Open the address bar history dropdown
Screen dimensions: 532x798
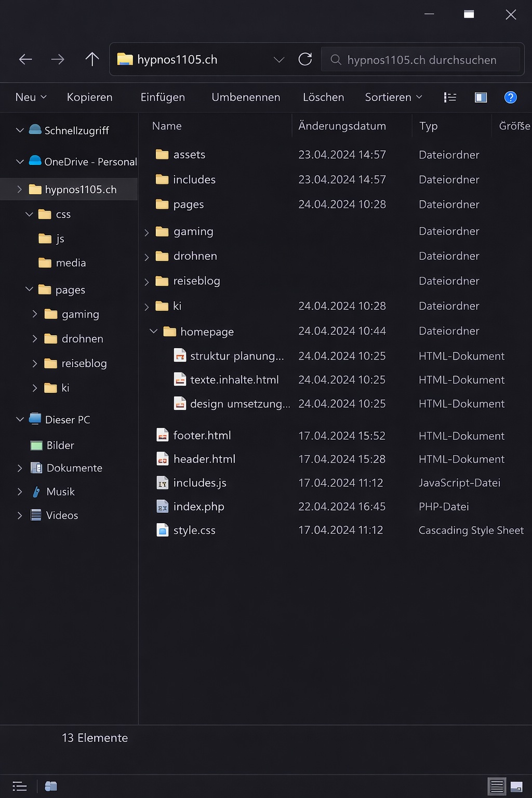click(x=279, y=60)
